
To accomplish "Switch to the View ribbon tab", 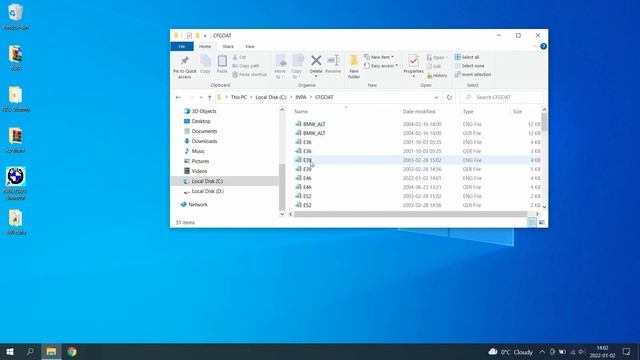I will click(x=249, y=47).
